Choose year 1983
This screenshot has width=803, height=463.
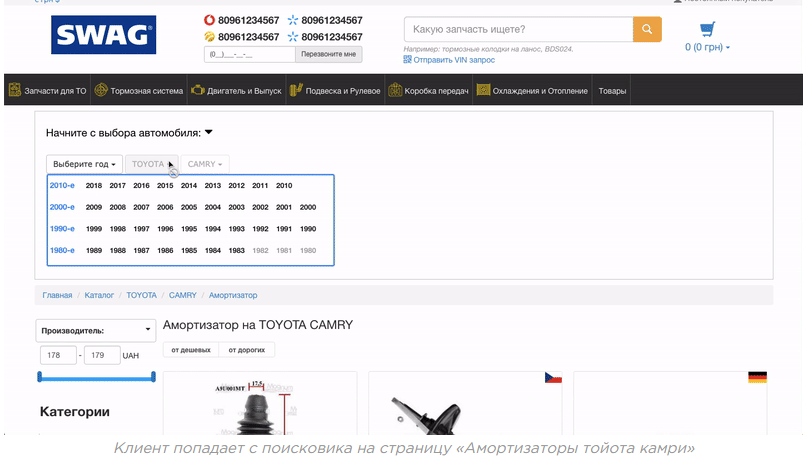pyautogui.click(x=236, y=250)
